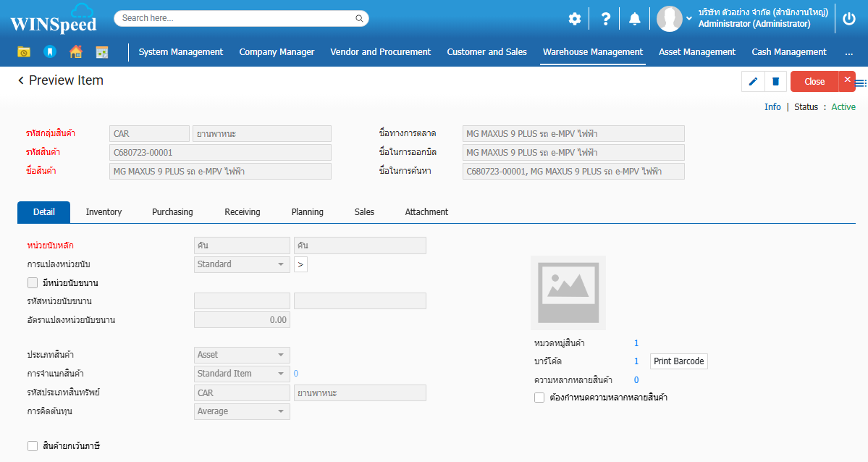Enable the มีหน่วยนับขนาน checkbox
The height and width of the screenshot is (462, 868).
(x=33, y=283)
